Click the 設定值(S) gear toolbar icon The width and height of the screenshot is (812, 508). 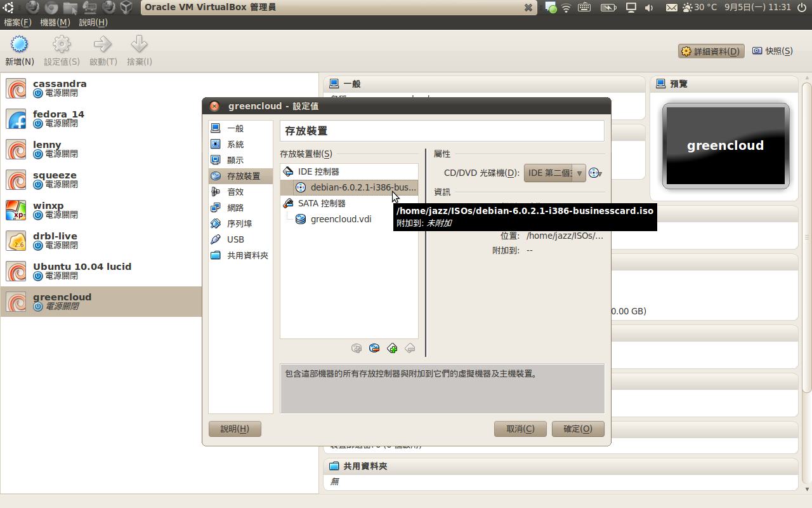[x=62, y=44]
